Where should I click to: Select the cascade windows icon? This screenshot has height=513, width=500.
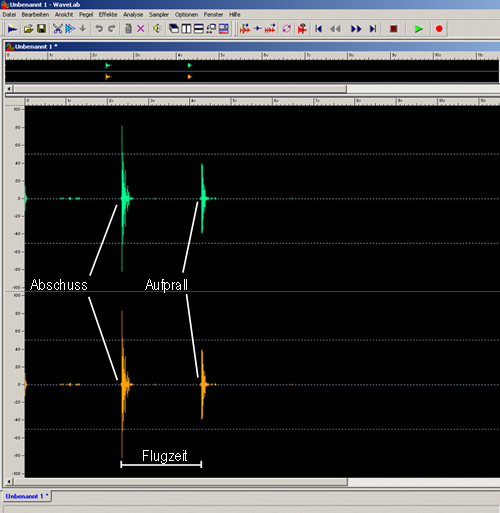coord(174,29)
